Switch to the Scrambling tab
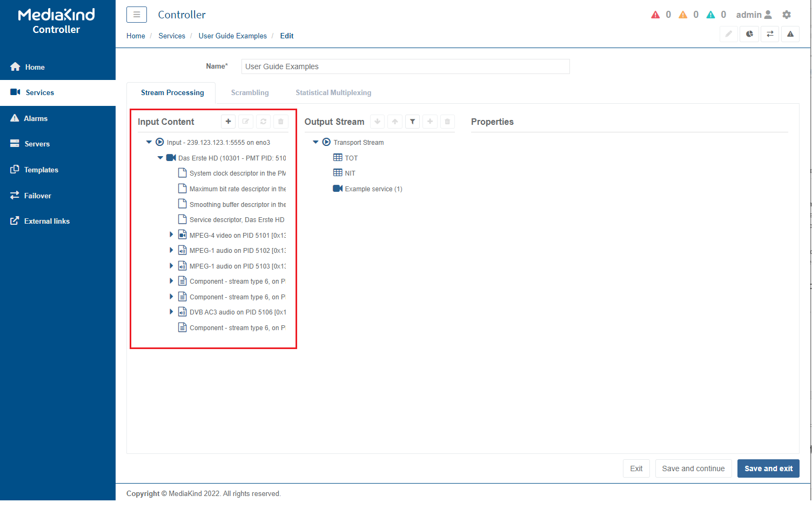The image size is (812, 509). tap(250, 93)
